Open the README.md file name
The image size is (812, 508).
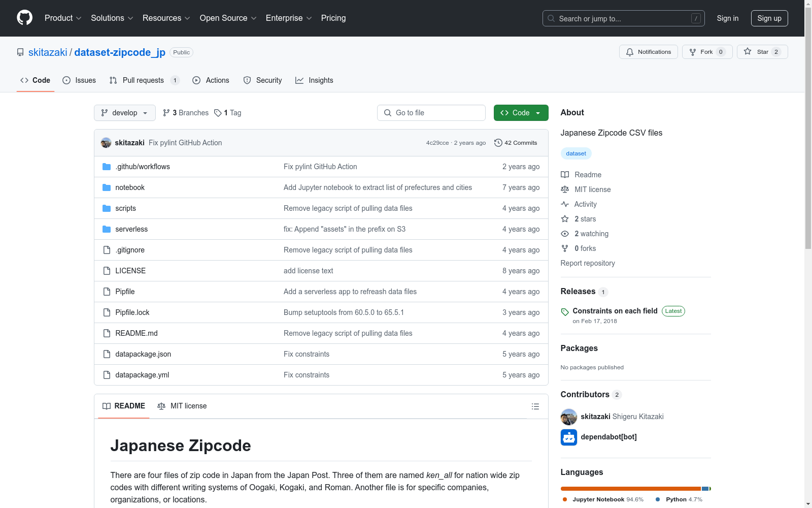pyautogui.click(x=137, y=333)
